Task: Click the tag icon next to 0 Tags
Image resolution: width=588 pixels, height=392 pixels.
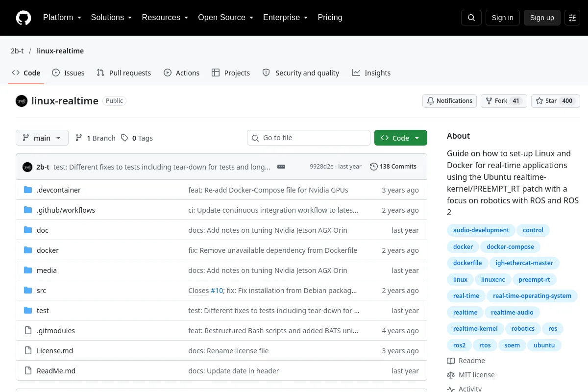Action: tap(125, 138)
